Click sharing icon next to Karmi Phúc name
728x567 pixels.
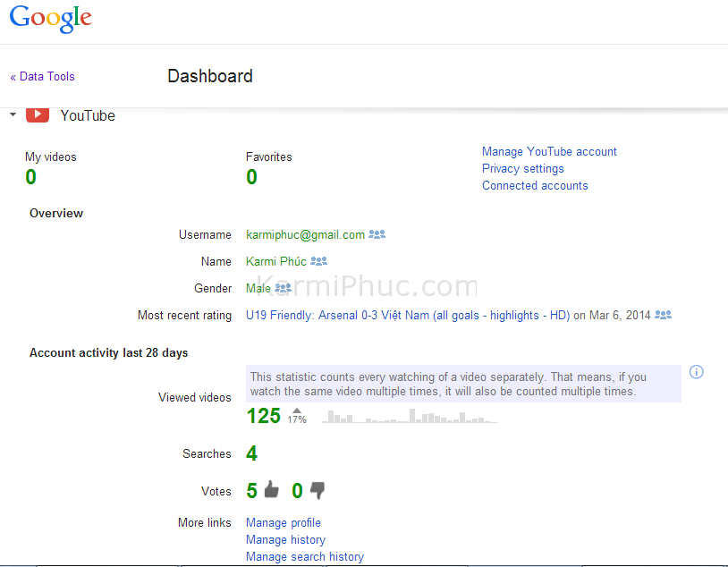[319, 261]
